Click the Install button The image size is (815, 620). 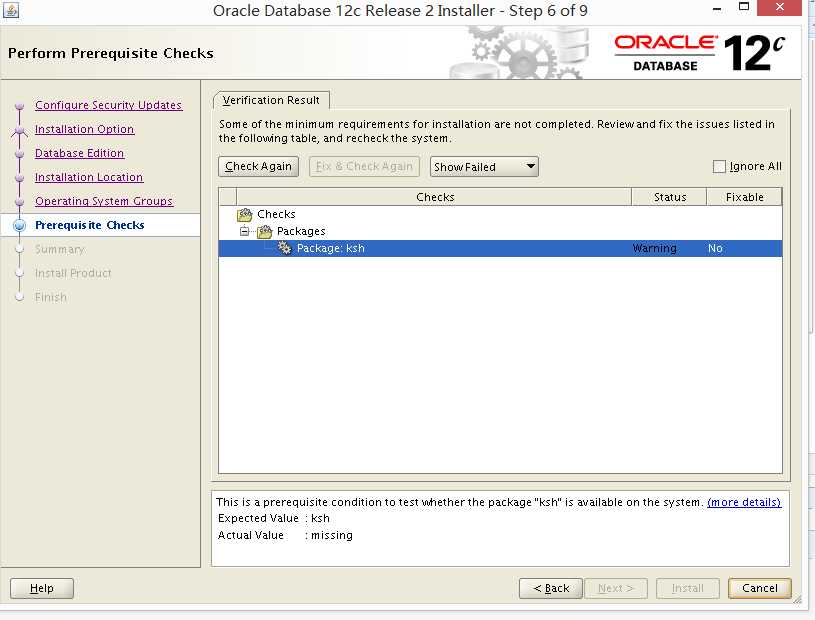click(x=688, y=588)
